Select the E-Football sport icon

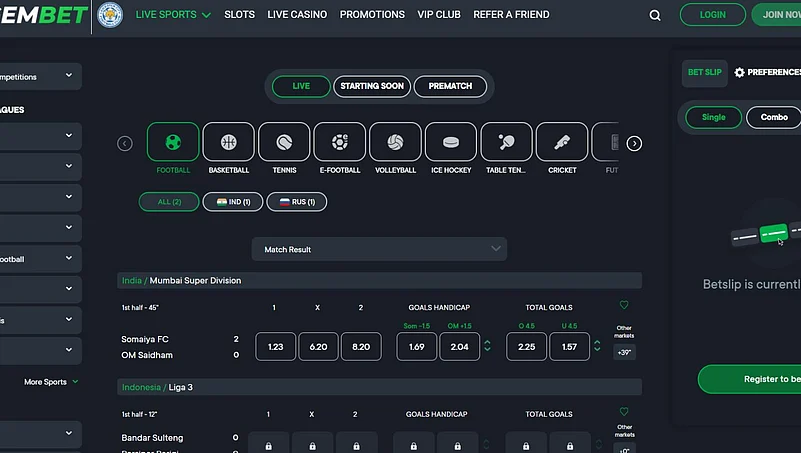[x=340, y=142]
